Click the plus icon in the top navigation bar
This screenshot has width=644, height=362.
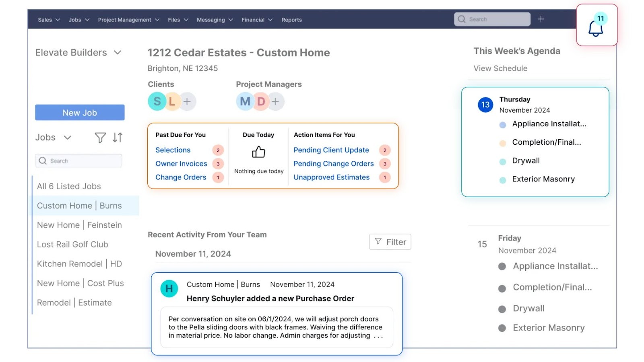pyautogui.click(x=541, y=19)
